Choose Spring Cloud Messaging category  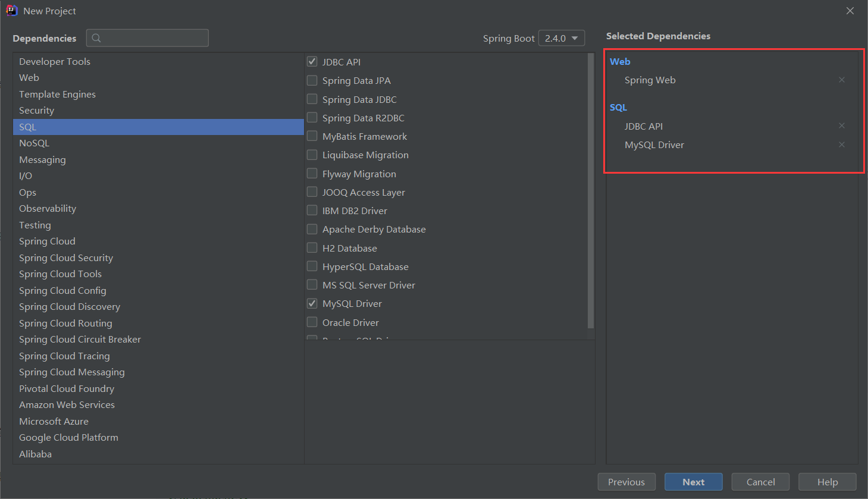158,372
